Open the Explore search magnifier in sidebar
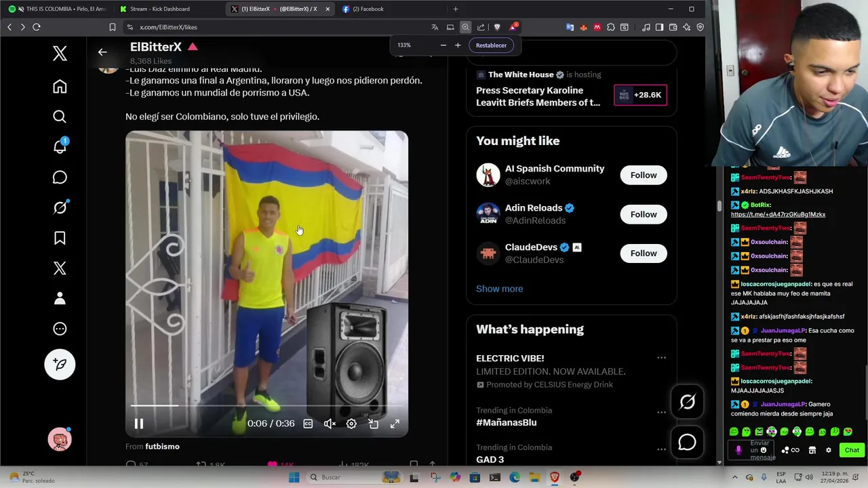868x488 pixels. point(60,117)
